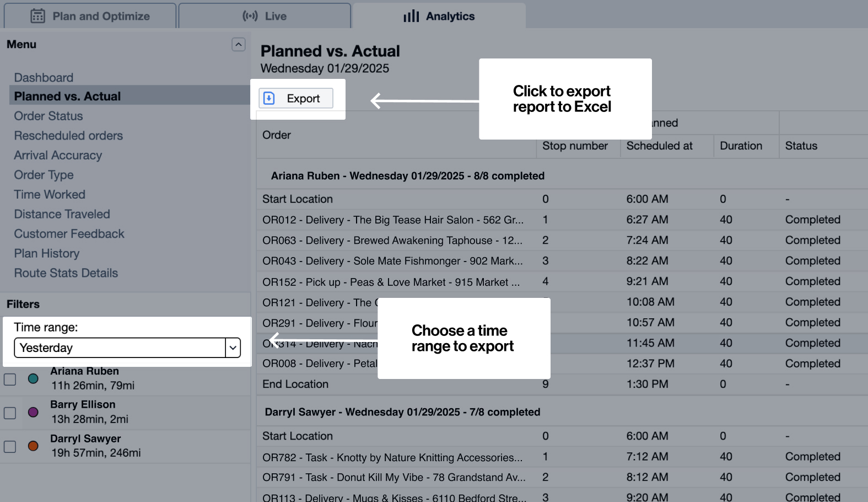868x502 pixels.
Task: Select the OR012 Big Tease Hair Salon row
Action: 393,220
